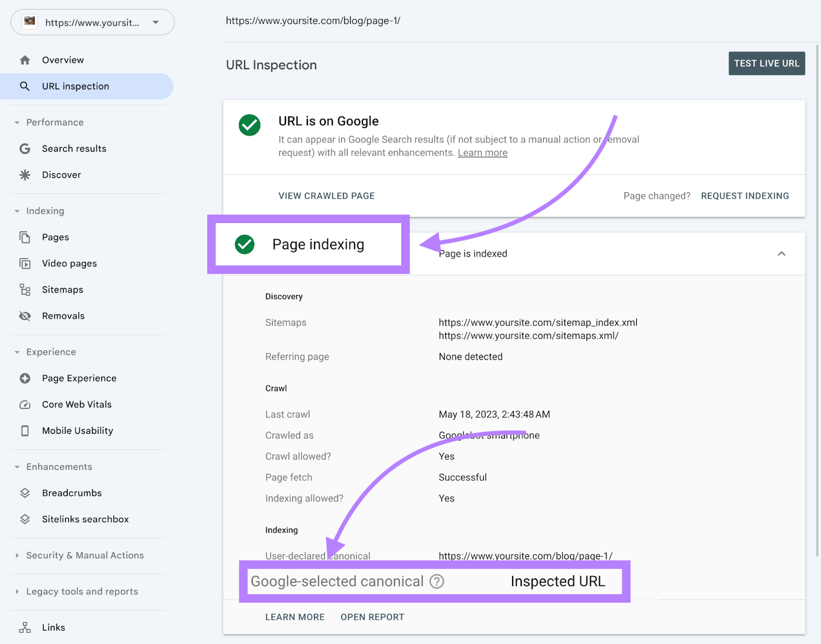
Task: Collapse the Performance section
Action: (17, 122)
